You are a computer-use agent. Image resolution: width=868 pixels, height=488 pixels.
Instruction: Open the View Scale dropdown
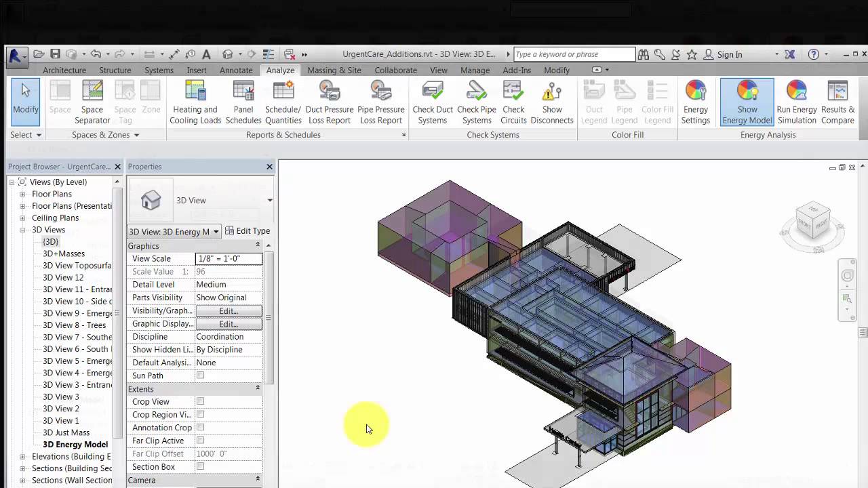229,258
